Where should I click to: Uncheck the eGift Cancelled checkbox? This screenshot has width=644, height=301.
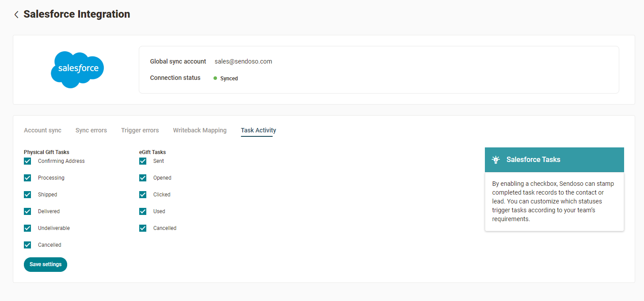143,228
